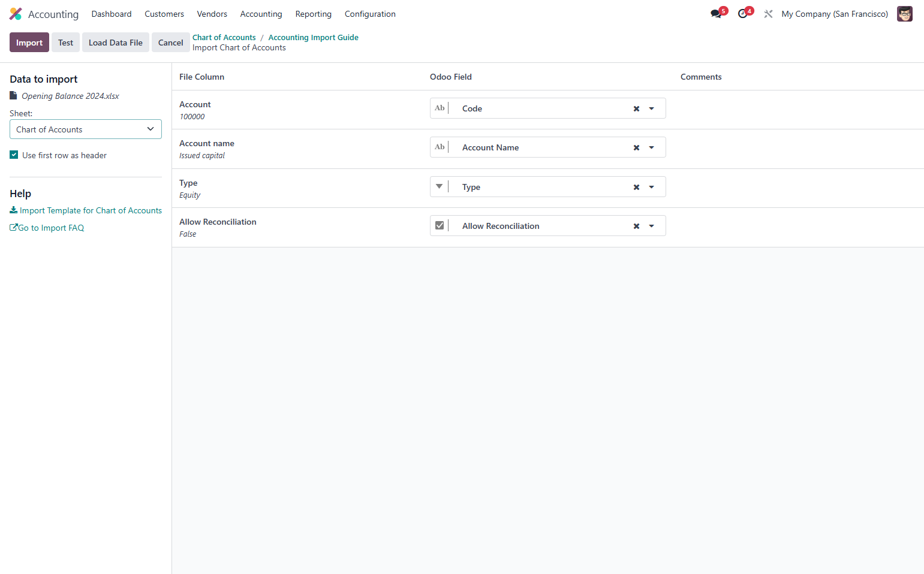Click the Odoo Accounting app logo
This screenshot has height=574, width=924.
click(x=16, y=14)
